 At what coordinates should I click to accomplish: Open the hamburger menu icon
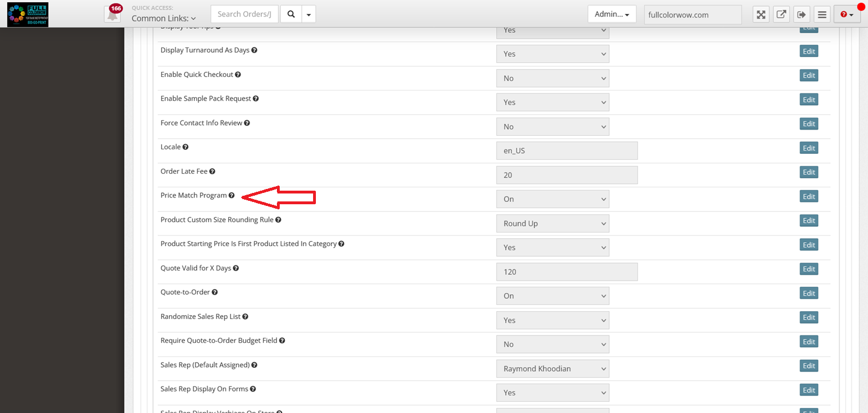point(822,15)
